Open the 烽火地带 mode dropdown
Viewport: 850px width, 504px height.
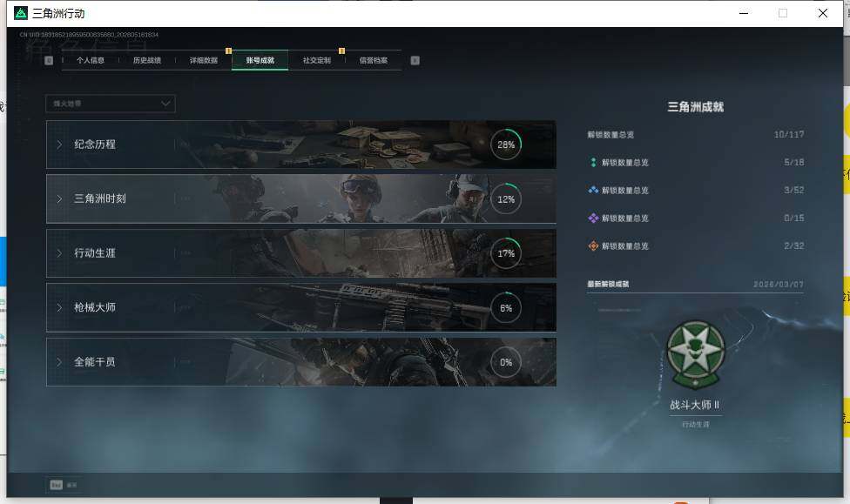tap(111, 104)
